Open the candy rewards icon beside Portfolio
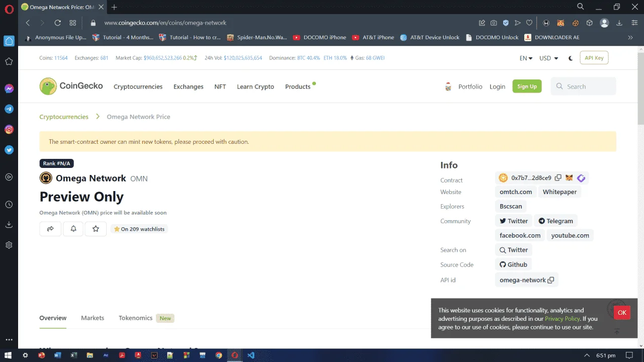Screen dimensions: 644x362 (x=448, y=86)
